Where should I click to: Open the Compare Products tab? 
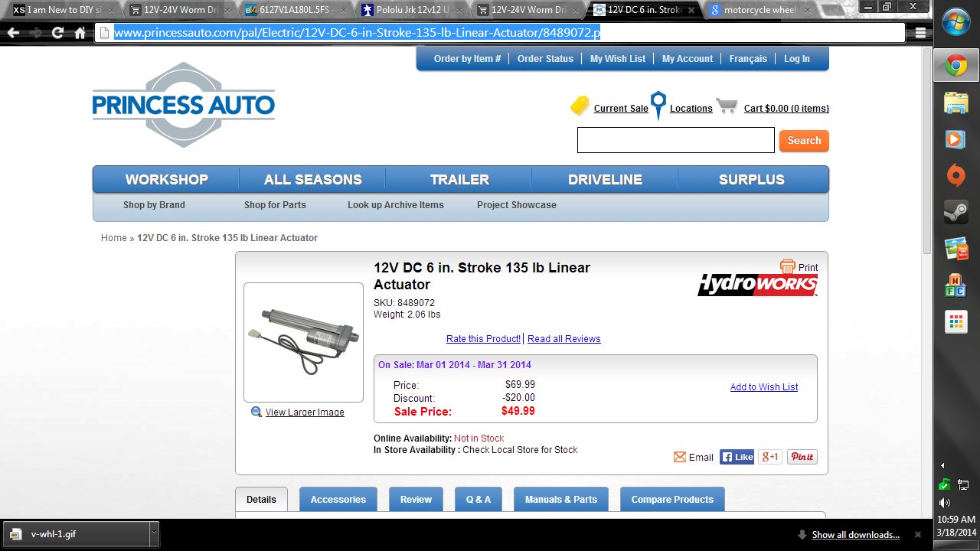[672, 499]
